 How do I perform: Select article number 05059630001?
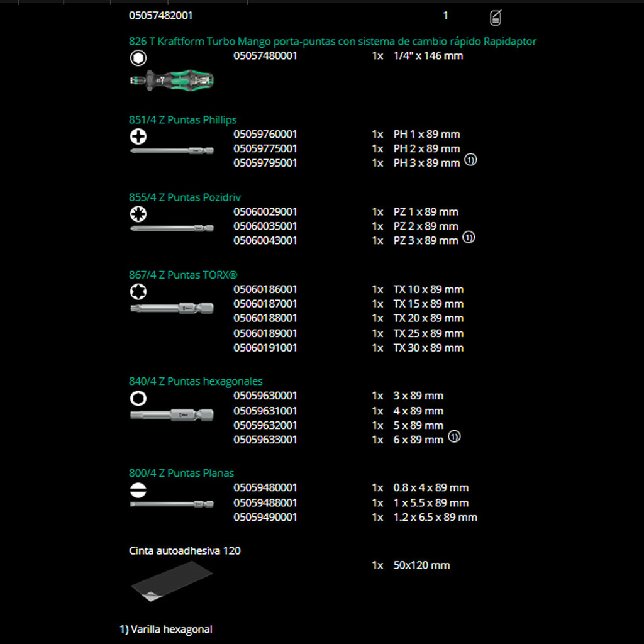[265, 396]
